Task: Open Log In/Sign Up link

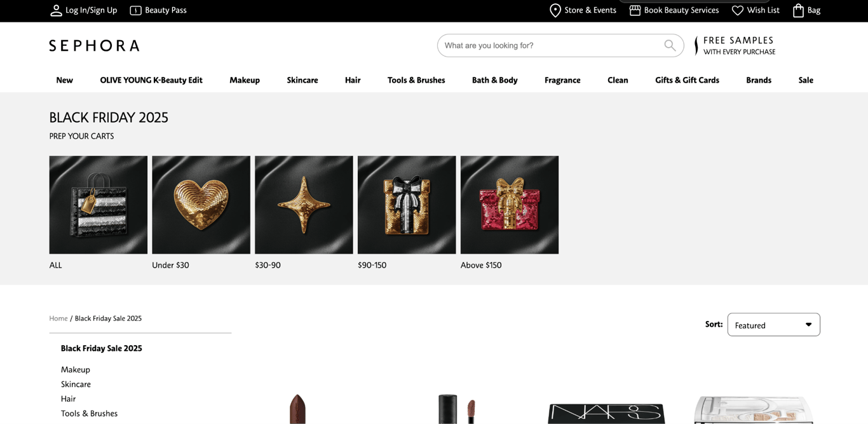Action: (92, 10)
